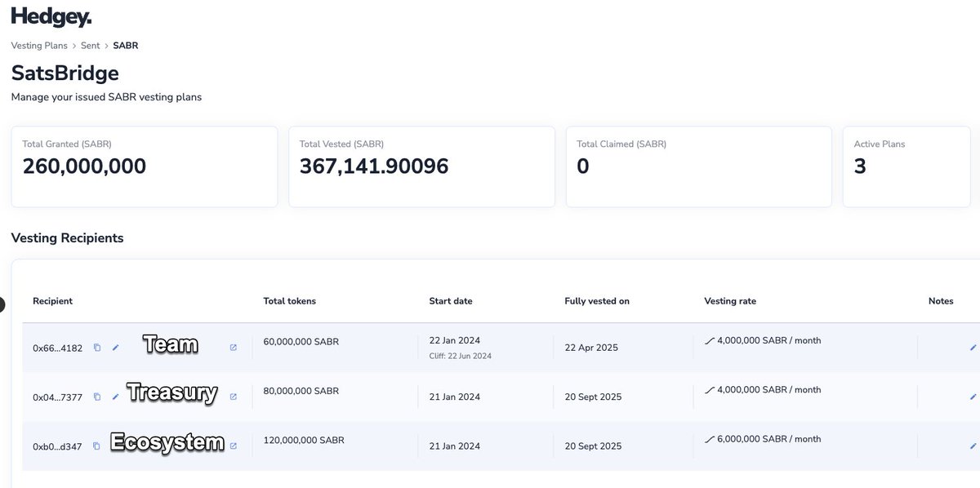This screenshot has width=980, height=488.
Task: Click vesting chart icon beside 6,000,000 SABR / month
Action: [x=709, y=439]
